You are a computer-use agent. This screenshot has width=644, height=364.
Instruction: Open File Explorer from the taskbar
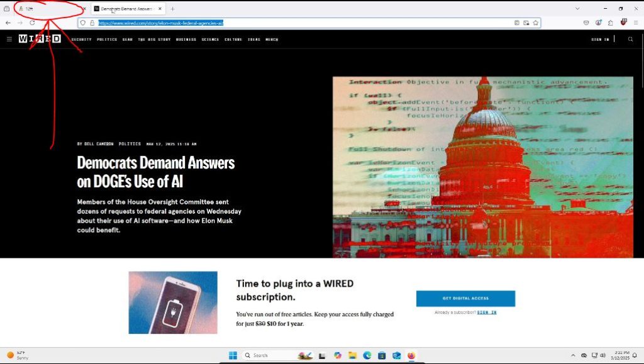point(352,355)
